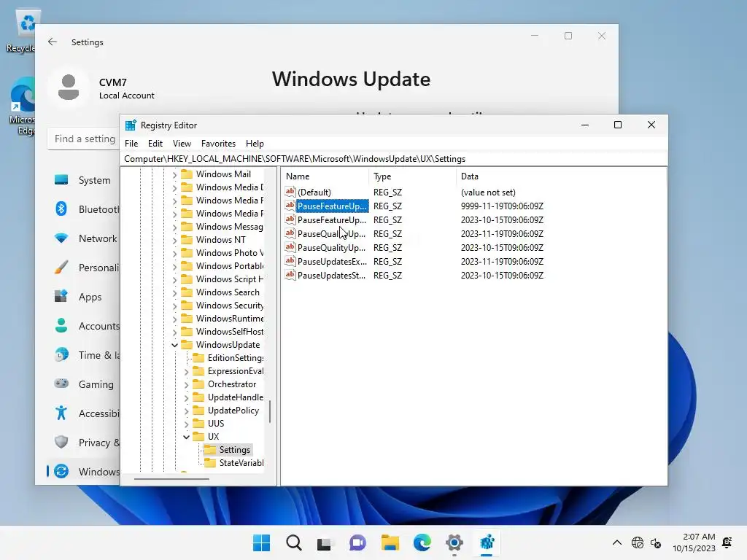The image size is (747, 560).
Task: Click icon of PauseUpdatesEx value
Action: point(290,261)
